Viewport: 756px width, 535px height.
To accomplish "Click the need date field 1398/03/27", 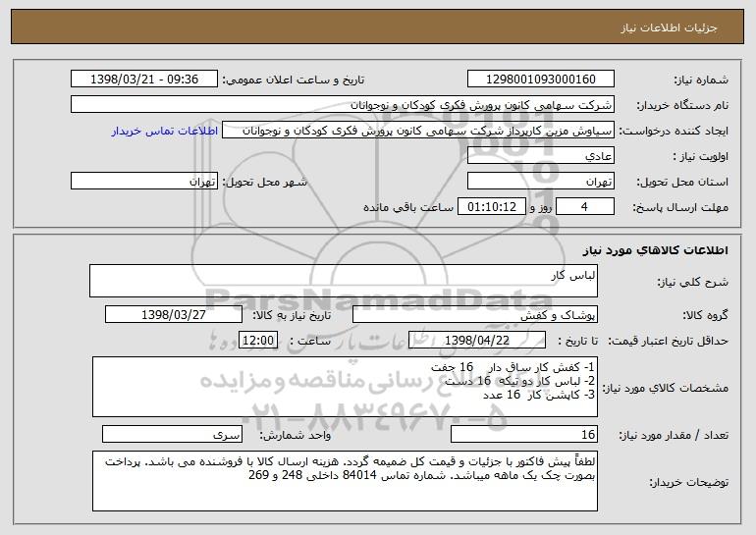I will coord(174,314).
